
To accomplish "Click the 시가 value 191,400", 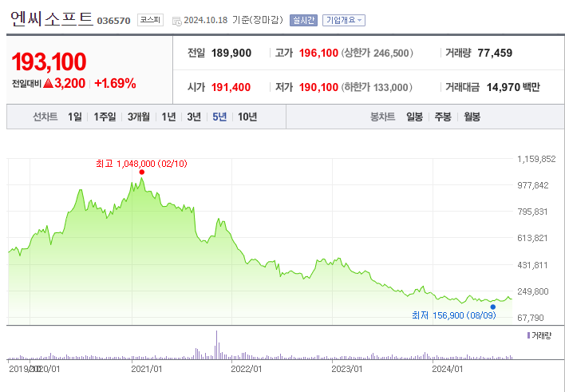I will pos(231,87).
